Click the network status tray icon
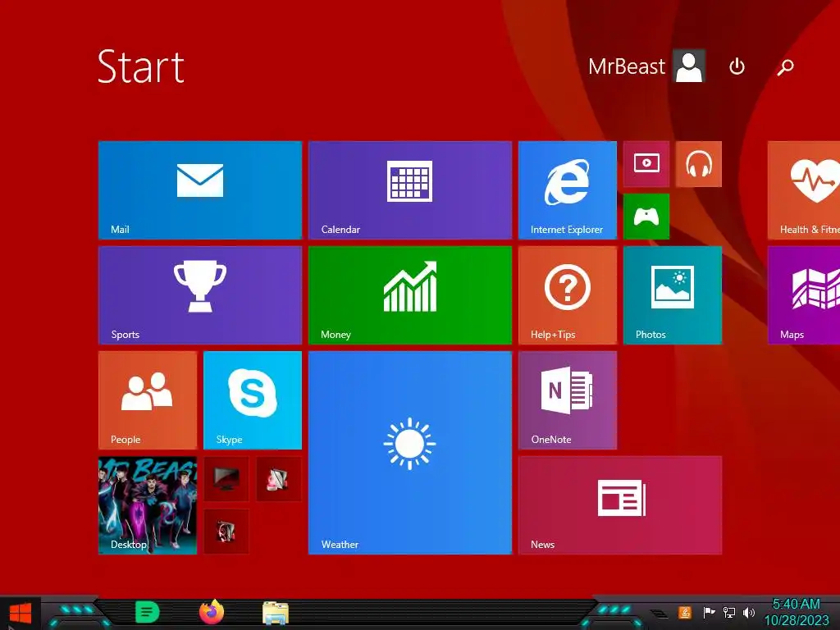 (729, 612)
